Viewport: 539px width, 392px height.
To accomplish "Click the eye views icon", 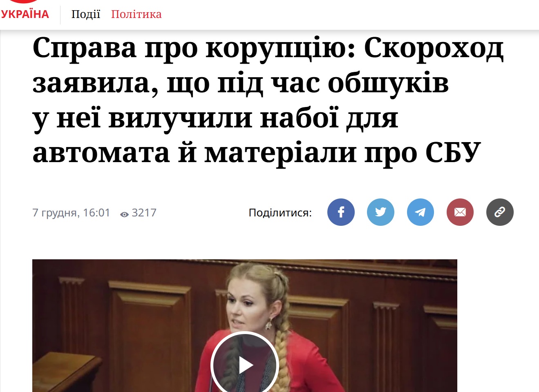I will (x=124, y=214).
